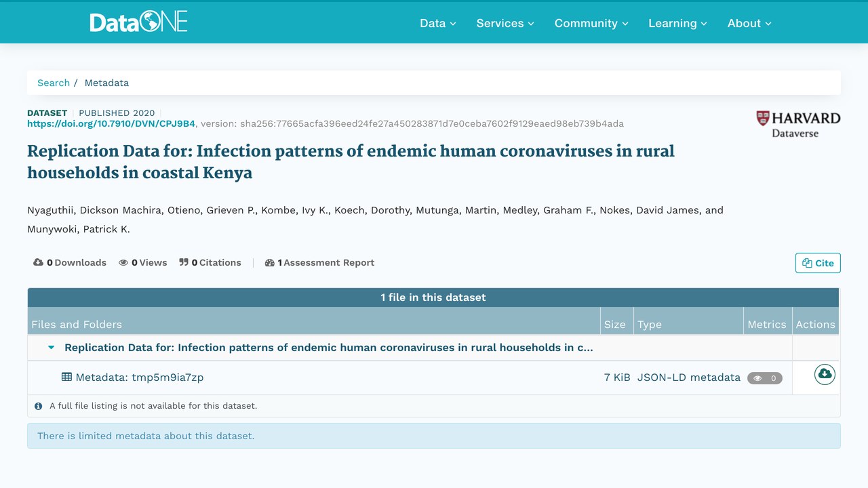Collapse the Replication Data folder row
Screen dimensions: 868x488
[52, 348]
